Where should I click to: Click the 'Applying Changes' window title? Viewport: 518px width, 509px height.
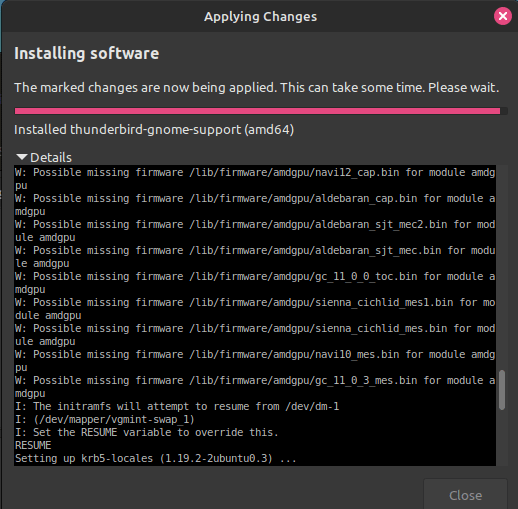coord(260,17)
